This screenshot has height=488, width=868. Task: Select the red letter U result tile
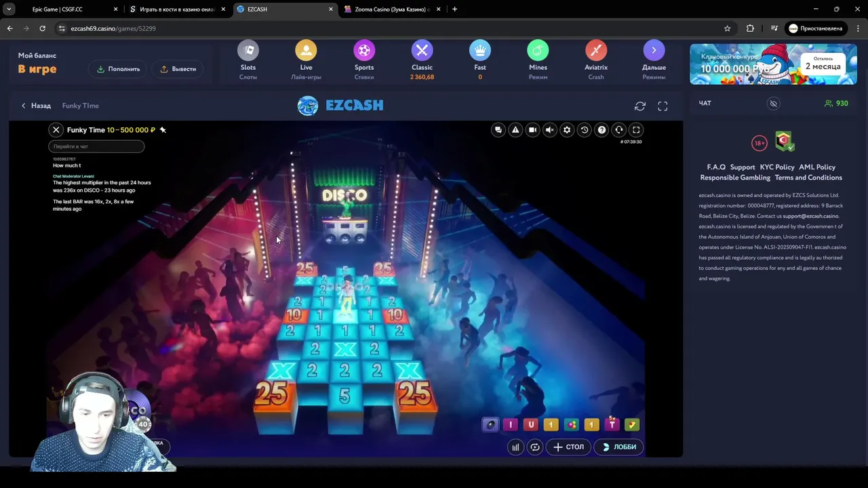[531, 425]
